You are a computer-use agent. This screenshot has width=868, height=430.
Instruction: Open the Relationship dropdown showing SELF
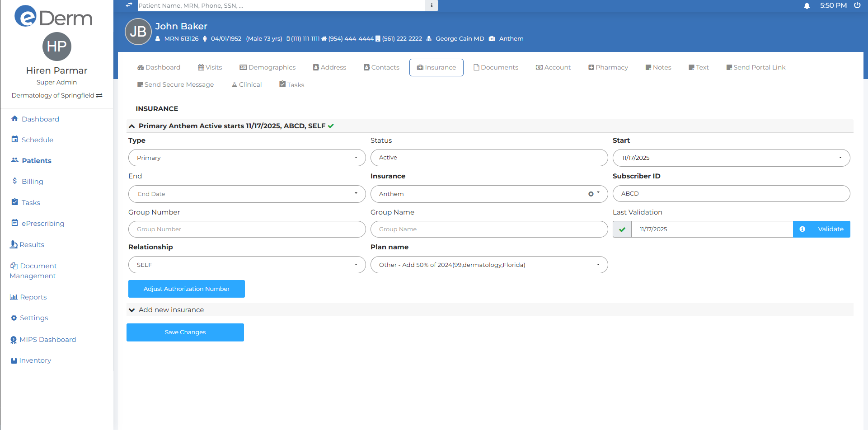[247, 265]
